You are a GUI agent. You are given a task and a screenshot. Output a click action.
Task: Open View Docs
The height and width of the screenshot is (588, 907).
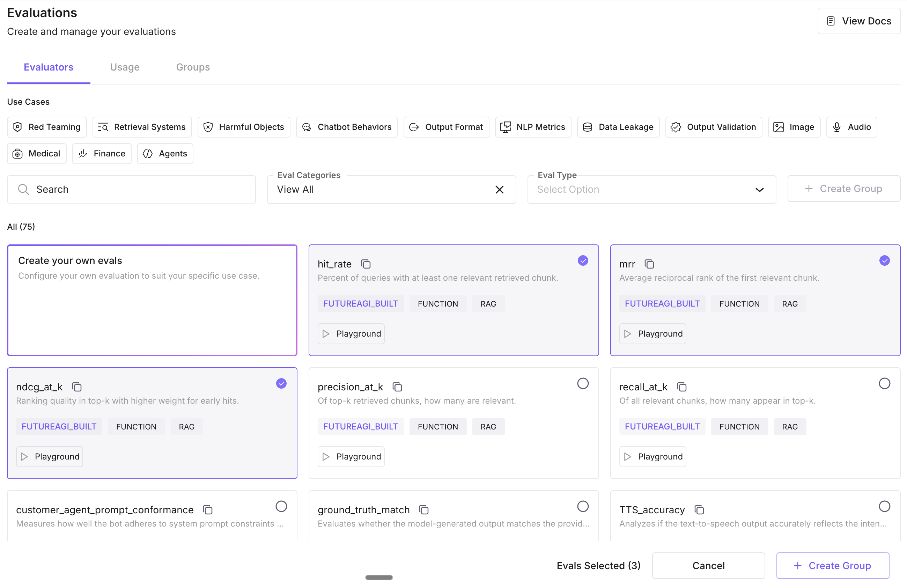click(858, 21)
